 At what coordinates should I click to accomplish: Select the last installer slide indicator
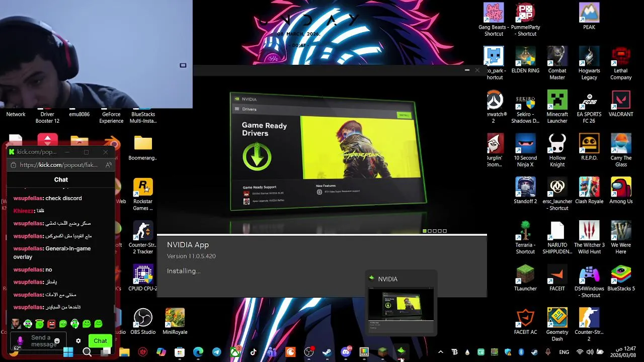tap(445, 231)
